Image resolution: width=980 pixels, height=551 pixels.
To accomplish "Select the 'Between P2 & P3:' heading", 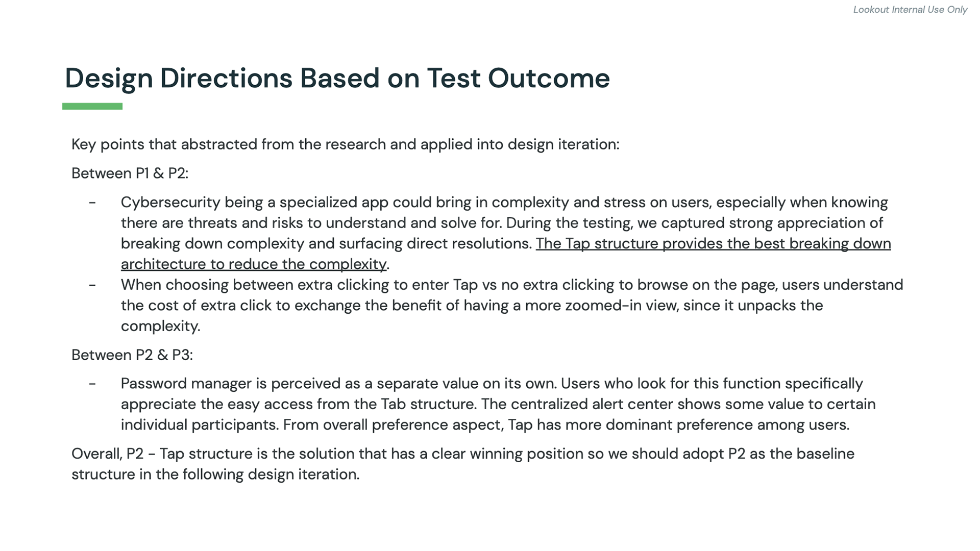I will 132,355.
